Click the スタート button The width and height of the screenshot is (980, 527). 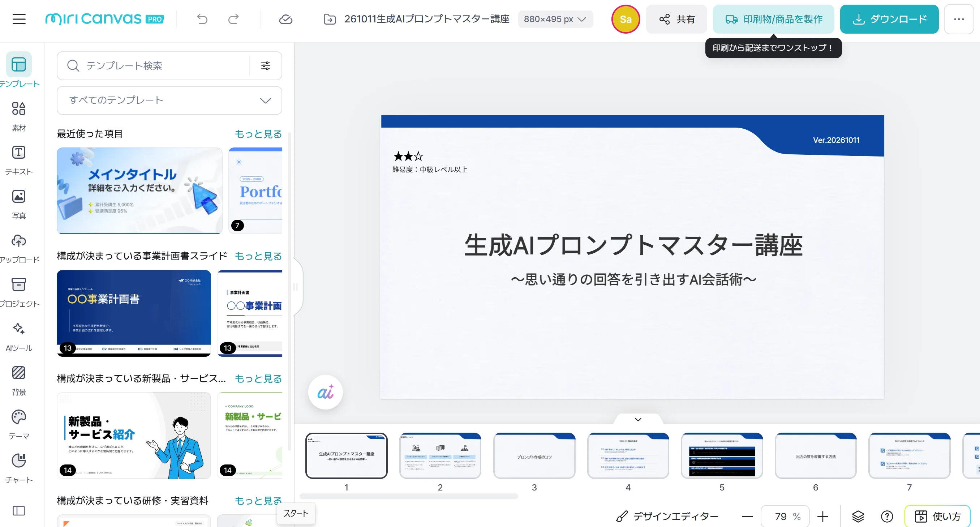coord(296,514)
